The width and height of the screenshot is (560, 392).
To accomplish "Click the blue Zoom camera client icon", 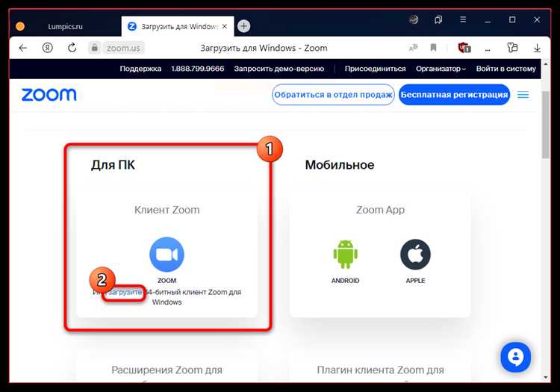I will point(167,255).
